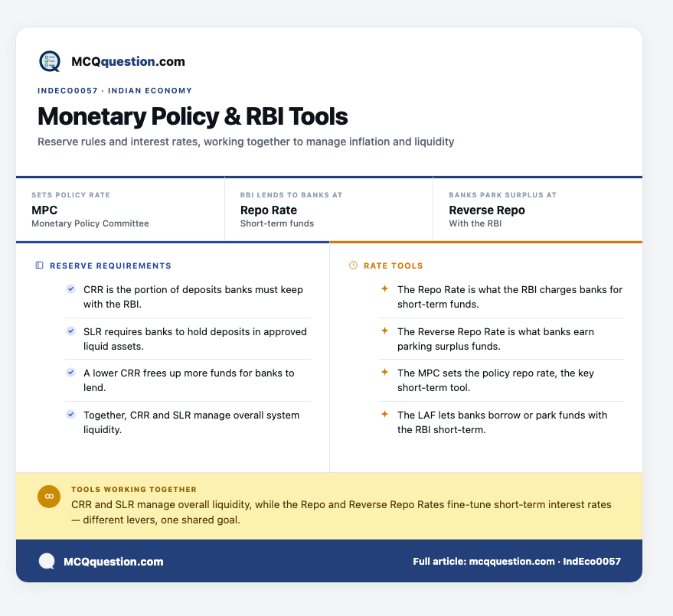Select the MPC Monetary Policy Committee card
The height and width of the screenshot is (616, 673).
120,210
